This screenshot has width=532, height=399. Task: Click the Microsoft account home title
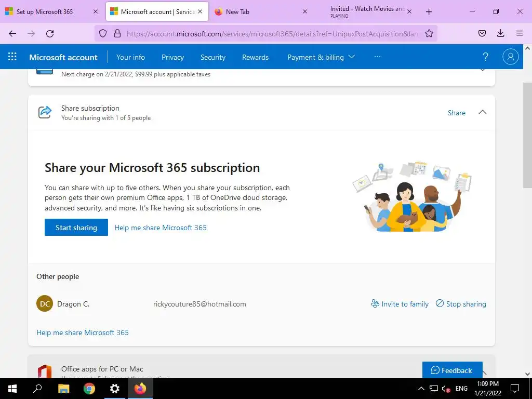click(x=63, y=57)
